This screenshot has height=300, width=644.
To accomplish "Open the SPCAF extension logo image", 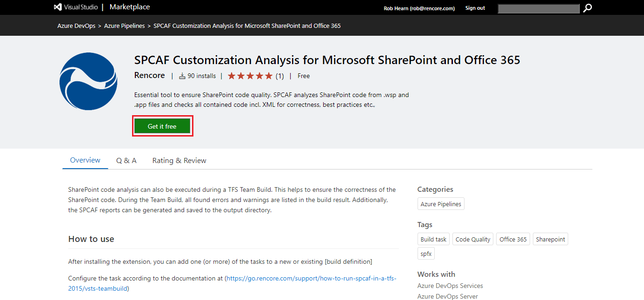I will click(x=88, y=81).
